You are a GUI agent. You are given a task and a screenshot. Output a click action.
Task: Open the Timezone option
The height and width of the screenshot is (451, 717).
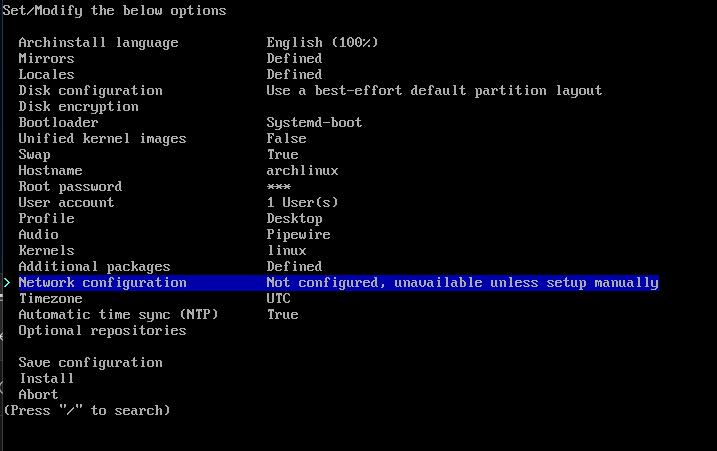point(50,299)
